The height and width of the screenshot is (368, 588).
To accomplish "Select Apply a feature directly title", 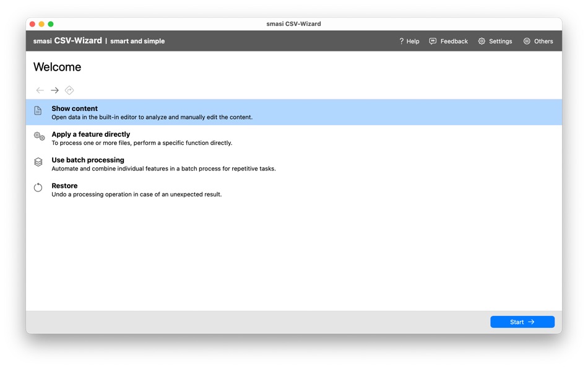I will [x=91, y=134].
